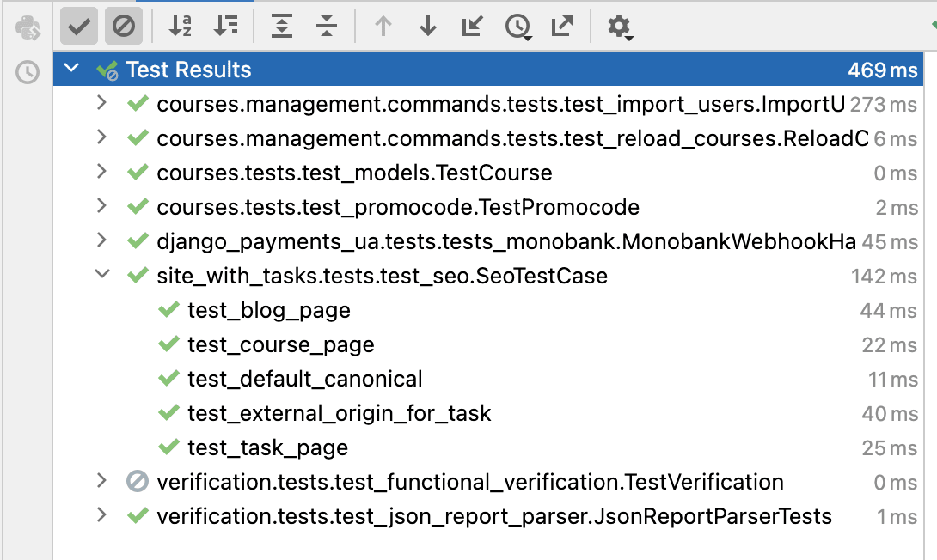Expand JsonReportParserTests node
937x560 pixels.
(x=101, y=515)
